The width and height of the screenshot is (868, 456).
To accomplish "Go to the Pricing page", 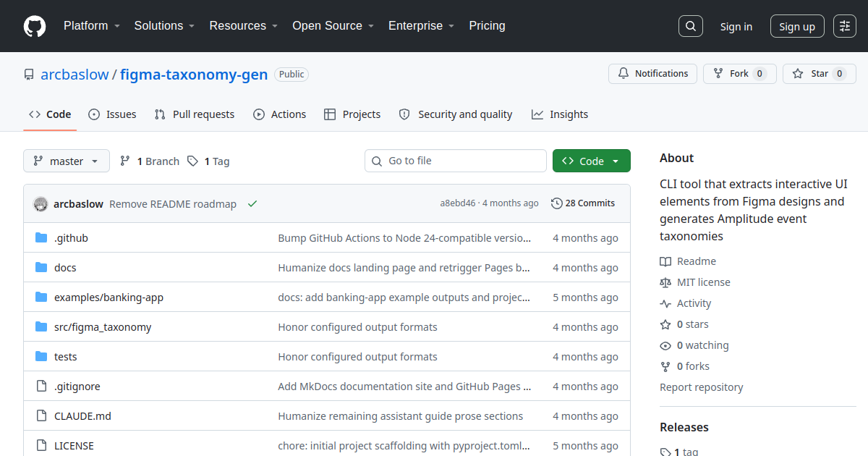I will [x=487, y=26].
